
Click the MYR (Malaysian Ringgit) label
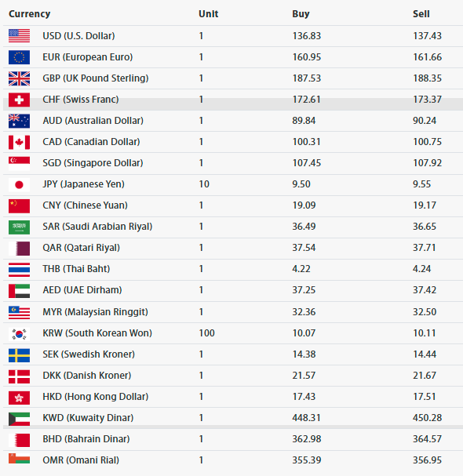[x=96, y=312]
